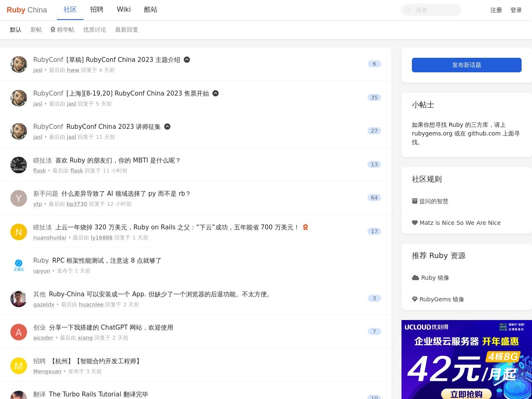The image size is (532, 399).
Task: Click the gem icon for RubyGems 镜像
Action: [415, 299]
